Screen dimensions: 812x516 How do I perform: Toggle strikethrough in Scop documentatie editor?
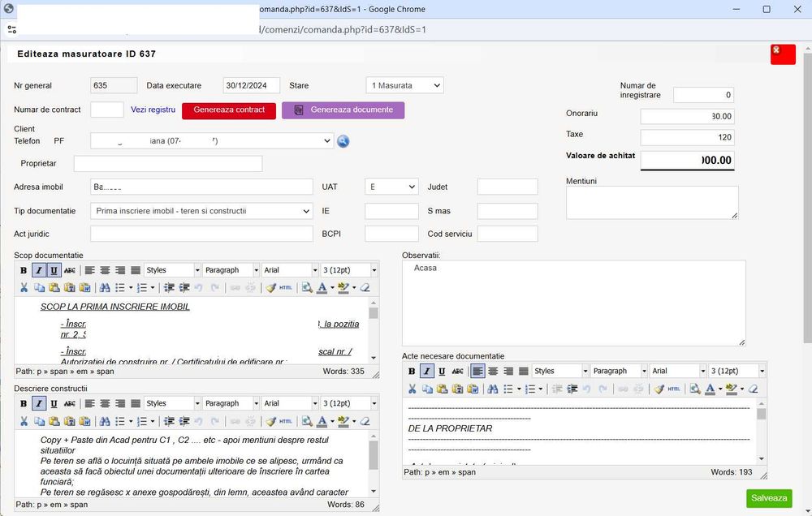click(69, 270)
